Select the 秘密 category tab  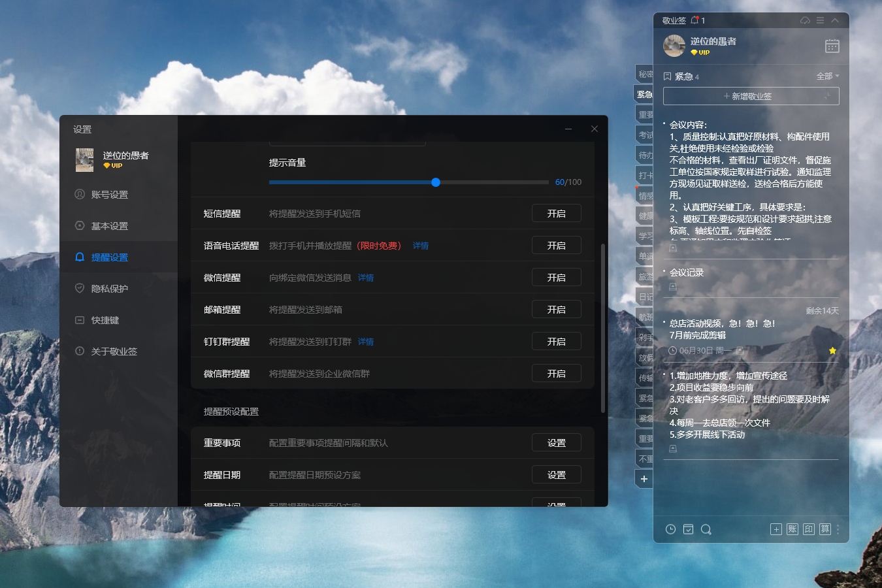tap(645, 74)
